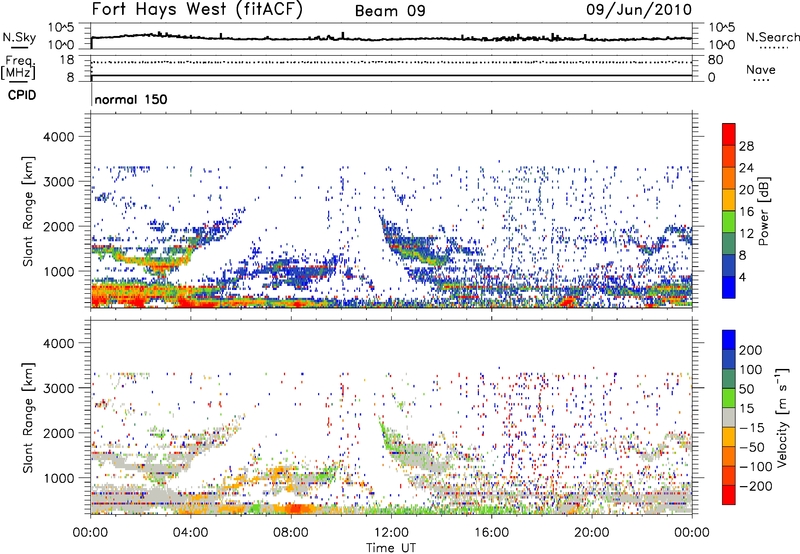This screenshot has width=800, height=554.
Task: Click the "4000" tick on the Velocity panel
Action: pyautogui.click(x=59, y=343)
